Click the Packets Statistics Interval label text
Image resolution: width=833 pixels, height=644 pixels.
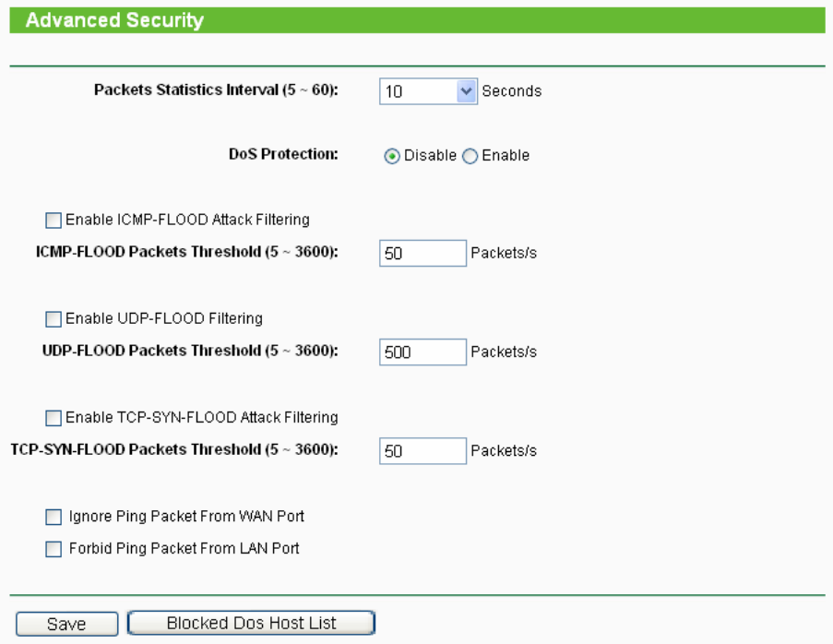216,91
